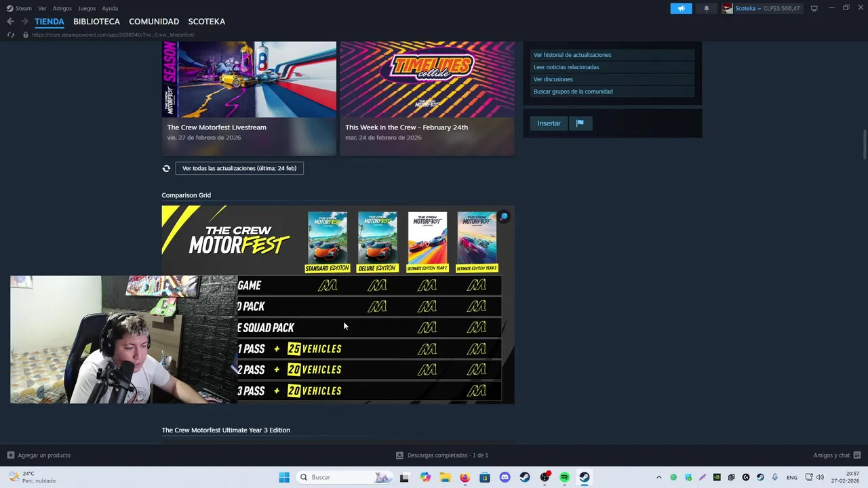Viewport: 868px width, 488px height.
Task: Open the Windows Start menu
Action: (x=284, y=477)
